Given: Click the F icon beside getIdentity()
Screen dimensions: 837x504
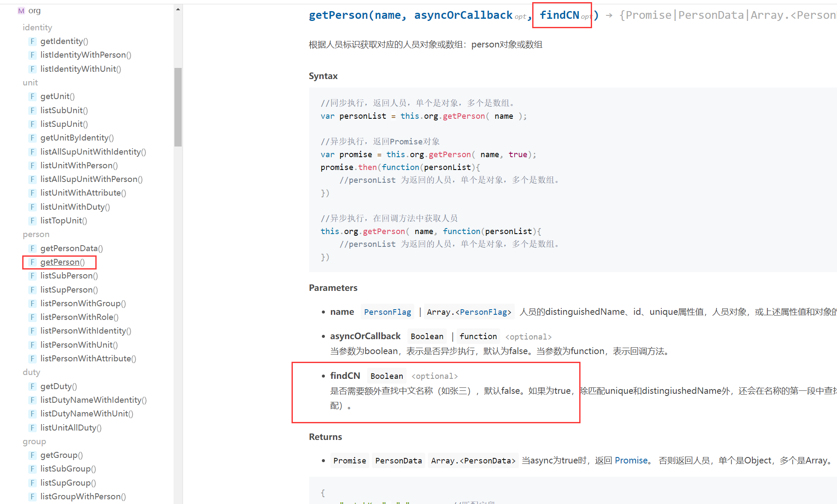Looking at the screenshot, I should (32, 41).
